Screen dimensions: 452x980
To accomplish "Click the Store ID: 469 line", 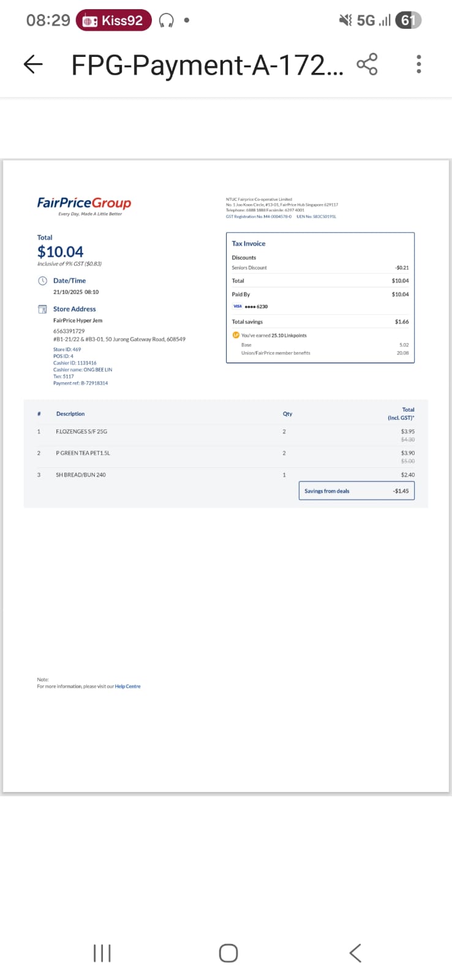I will (x=67, y=349).
